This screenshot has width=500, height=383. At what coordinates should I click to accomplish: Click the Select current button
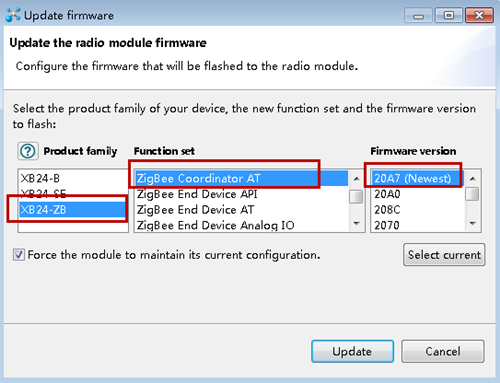click(444, 255)
